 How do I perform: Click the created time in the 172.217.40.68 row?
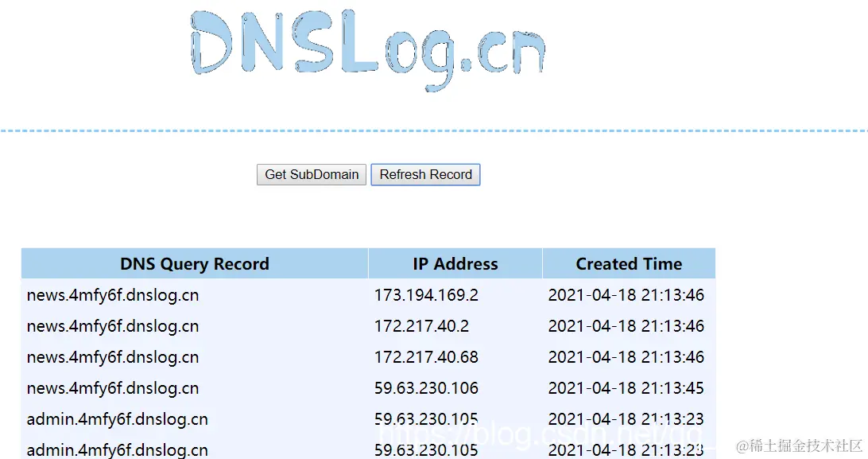(x=626, y=357)
